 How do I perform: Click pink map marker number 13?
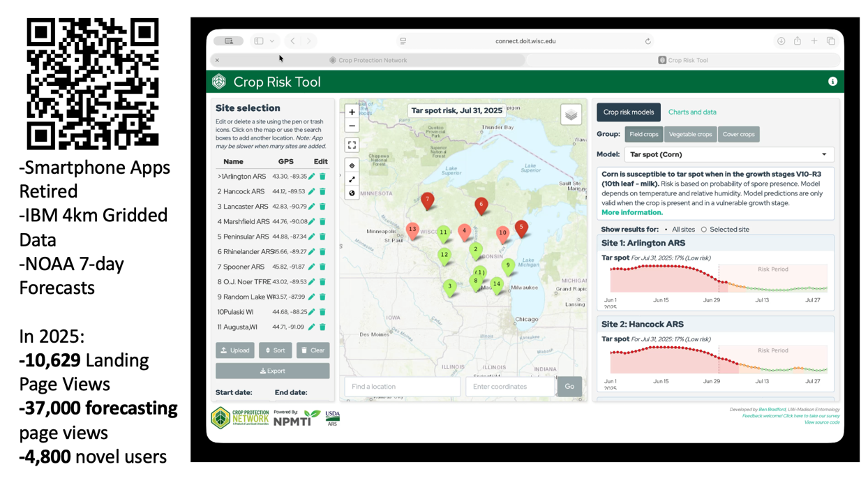click(x=412, y=230)
